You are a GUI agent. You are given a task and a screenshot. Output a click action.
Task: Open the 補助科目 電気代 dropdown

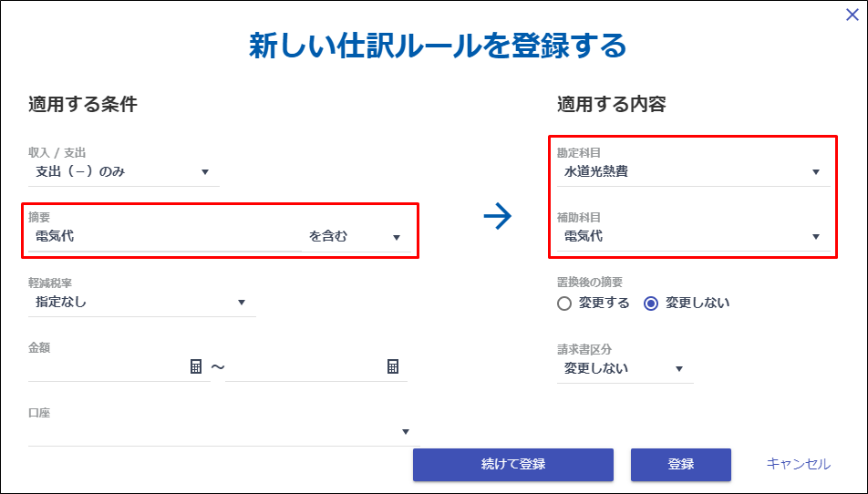pyautogui.click(x=694, y=237)
